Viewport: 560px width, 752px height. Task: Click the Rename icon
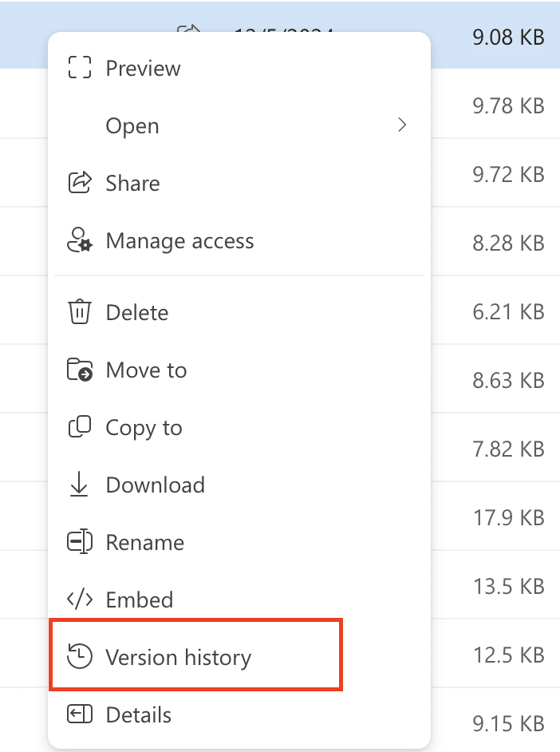coord(79,542)
